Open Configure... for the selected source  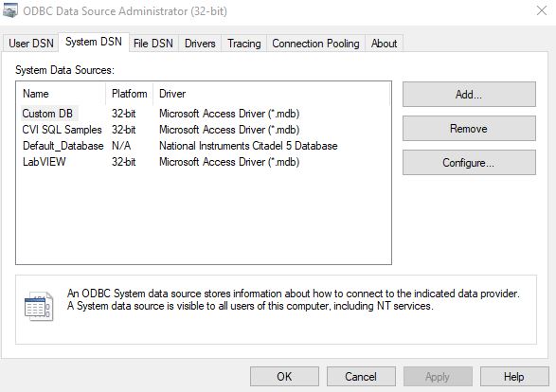click(469, 162)
